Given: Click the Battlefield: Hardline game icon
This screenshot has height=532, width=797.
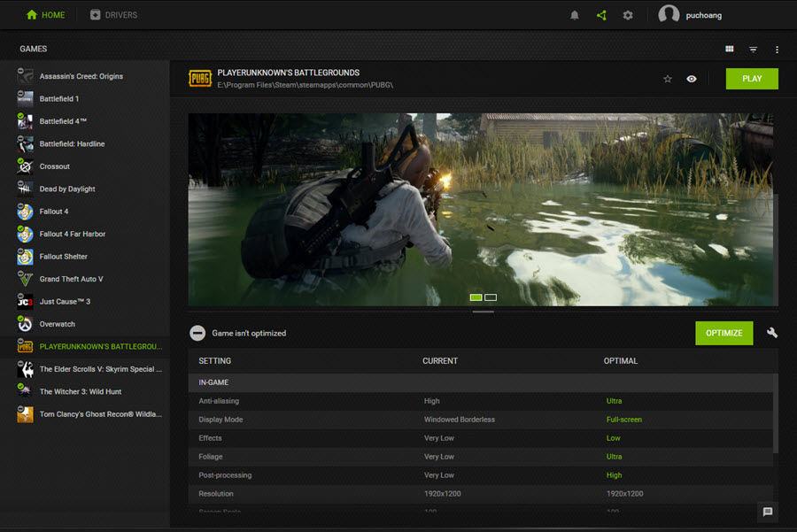Looking at the screenshot, I should (25, 143).
